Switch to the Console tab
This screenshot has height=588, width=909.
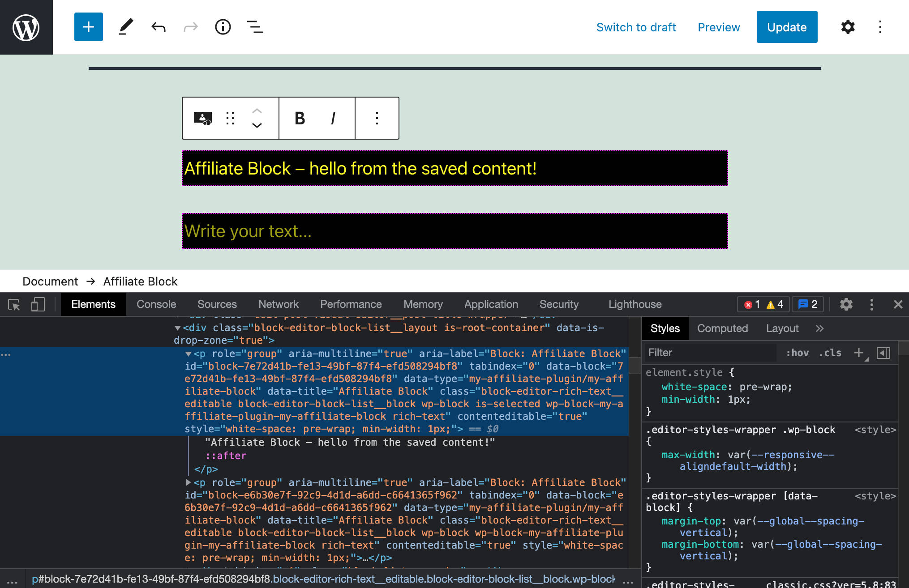pos(156,304)
